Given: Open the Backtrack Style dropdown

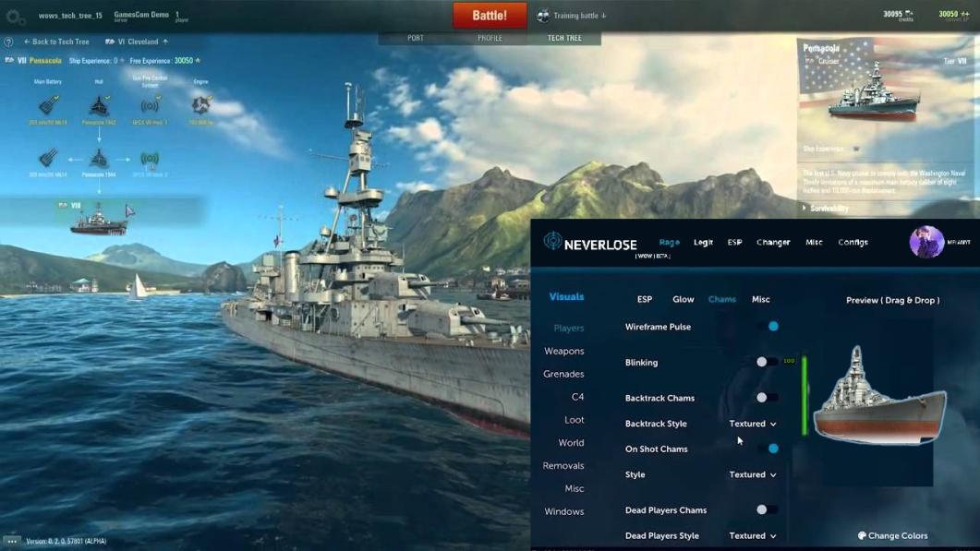Looking at the screenshot, I should pyautogui.click(x=753, y=424).
